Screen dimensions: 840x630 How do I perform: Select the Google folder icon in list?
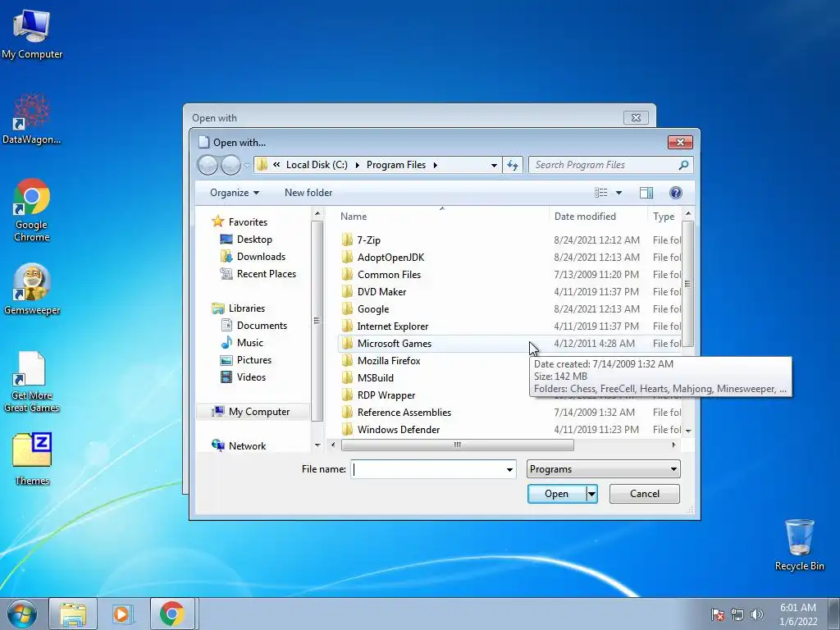[347, 309]
